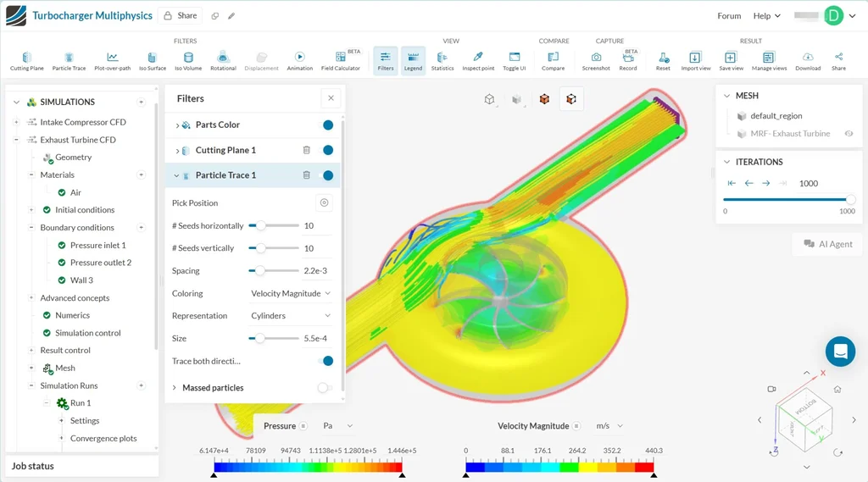Viewport: 868px width, 482px height.
Task: Open the AI Agent panel
Action: (827, 244)
